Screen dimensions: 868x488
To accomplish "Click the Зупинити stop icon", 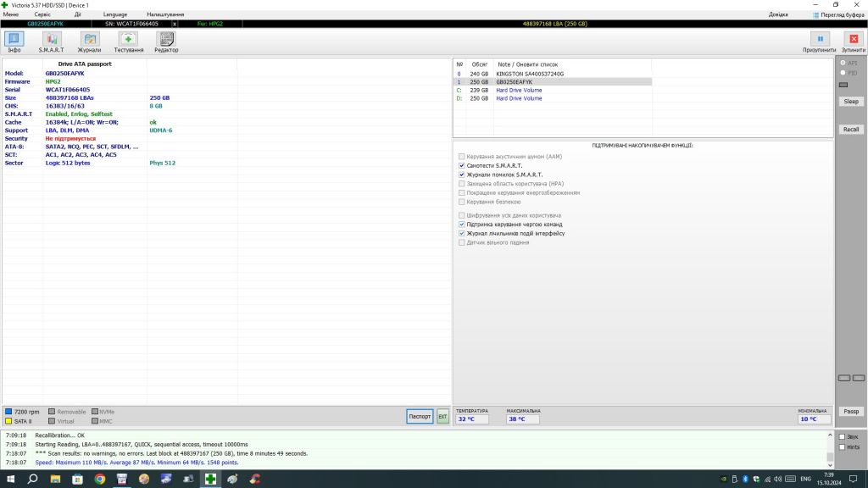I will tap(854, 39).
